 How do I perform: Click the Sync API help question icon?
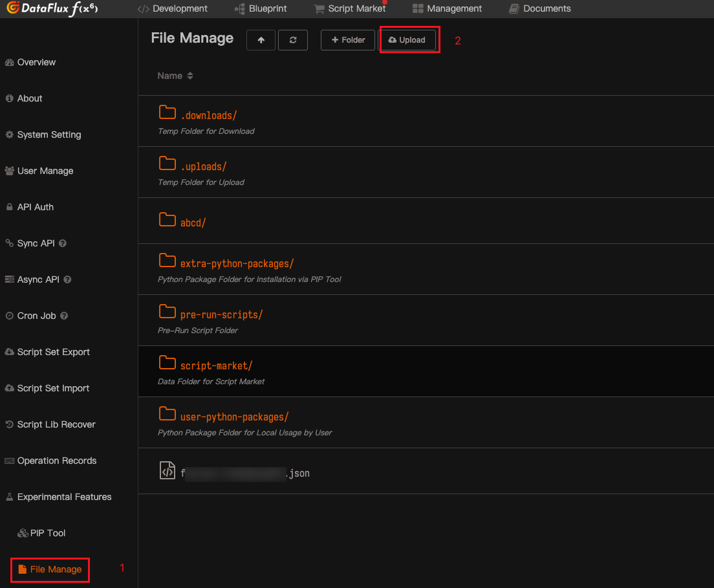(63, 243)
